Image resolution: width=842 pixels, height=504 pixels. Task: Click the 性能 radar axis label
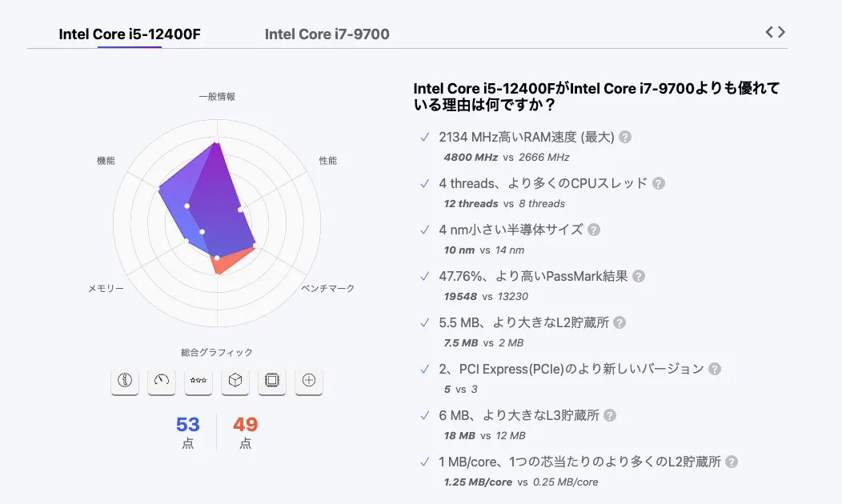[328, 161]
